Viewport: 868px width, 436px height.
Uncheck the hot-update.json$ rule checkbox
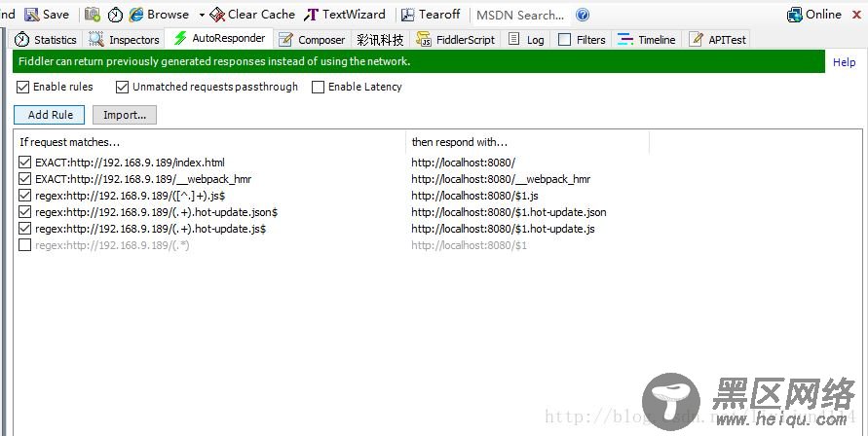[x=24, y=212]
